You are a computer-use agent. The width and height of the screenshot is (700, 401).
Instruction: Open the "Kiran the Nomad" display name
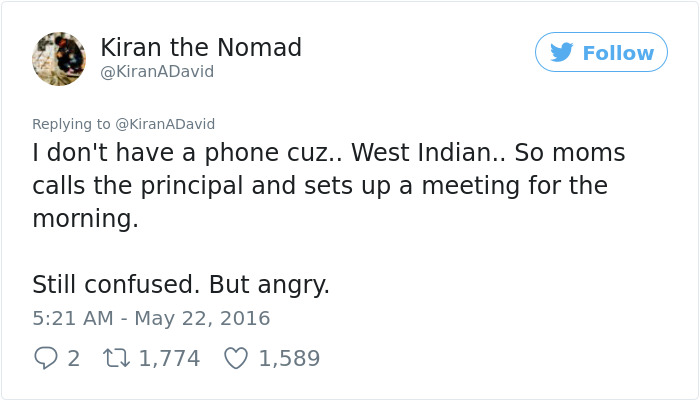(x=201, y=47)
